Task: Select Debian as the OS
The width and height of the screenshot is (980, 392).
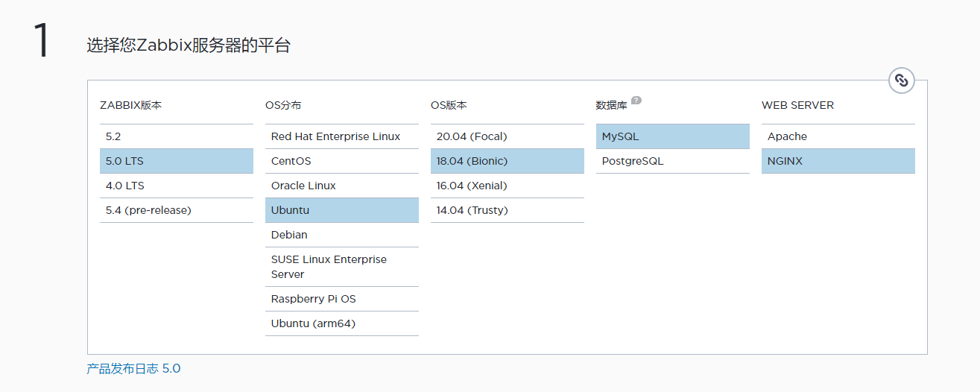Action: [x=341, y=235]
